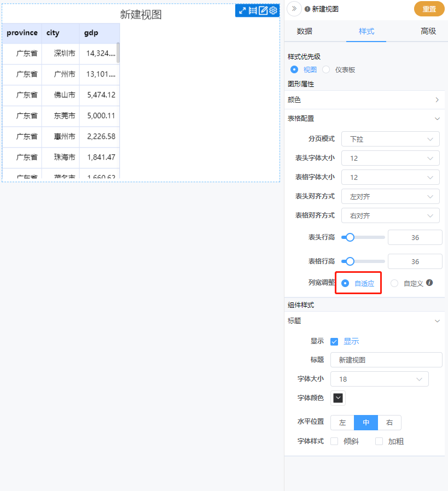
Task: Switch to the 高级 tab
Action: pyautogui.click(x=429, y=31)
